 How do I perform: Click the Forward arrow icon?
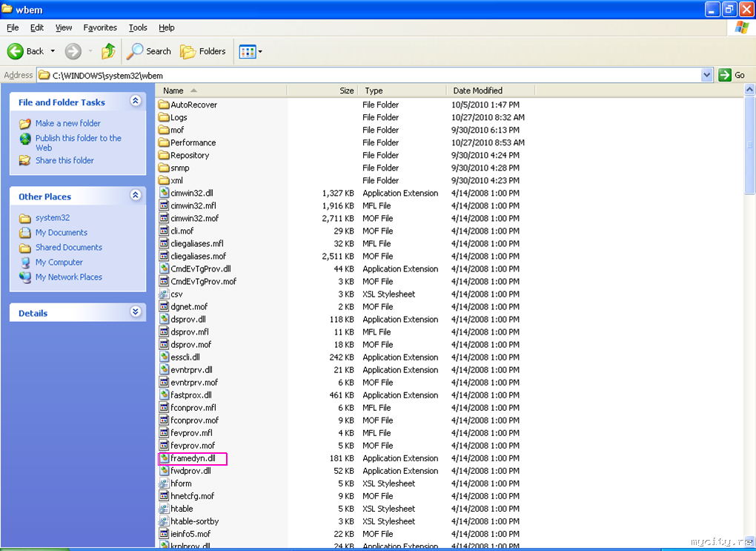(73, 51)
